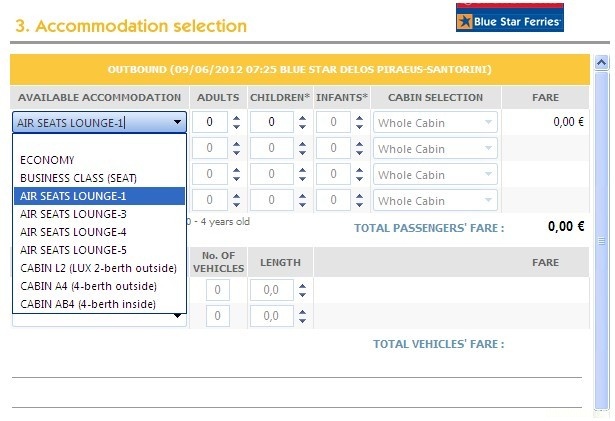Open second row Whole Cabin dropdown
Screen dimensions: 615x421
pyautogui.click(x=435, y=149)
